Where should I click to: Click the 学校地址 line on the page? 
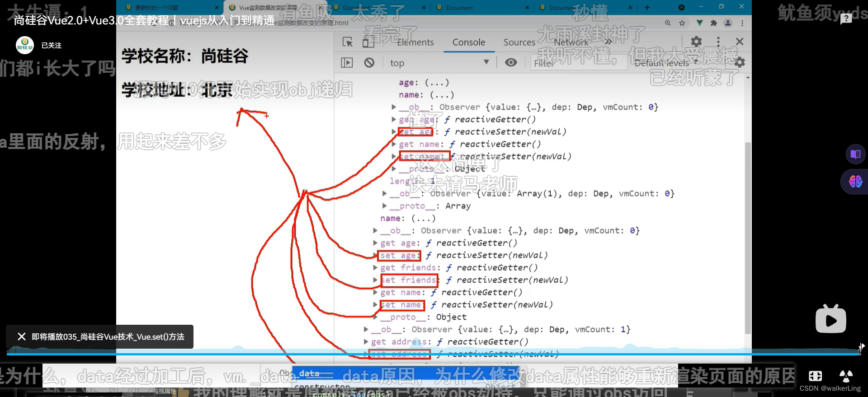click(178, 90)
